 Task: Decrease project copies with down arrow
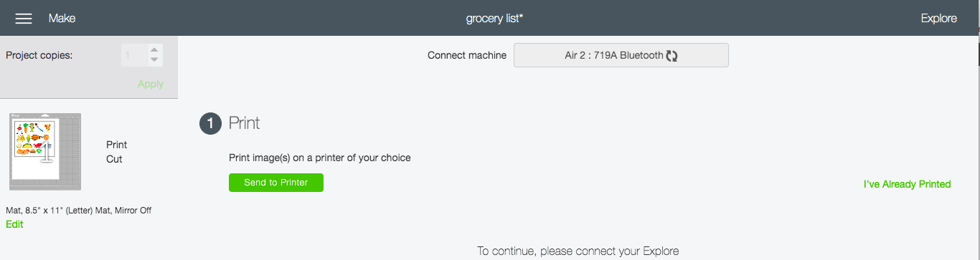pyautogui.click(x=154, y=60)
